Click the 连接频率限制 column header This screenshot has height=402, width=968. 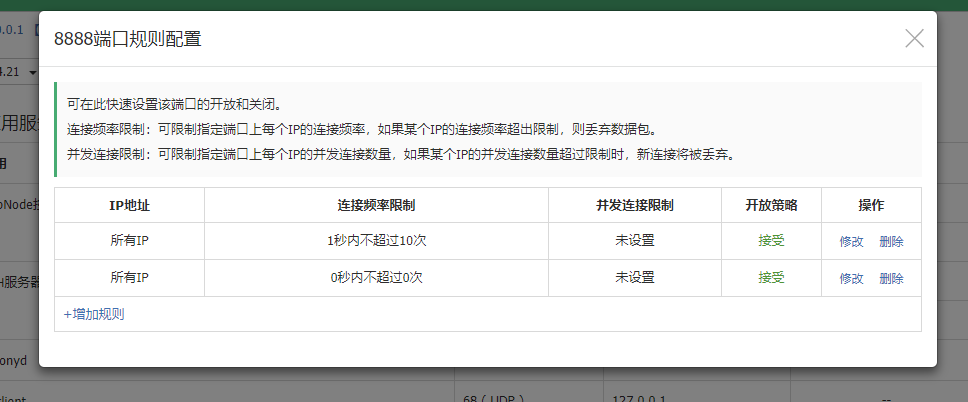(x=376, y=205)
